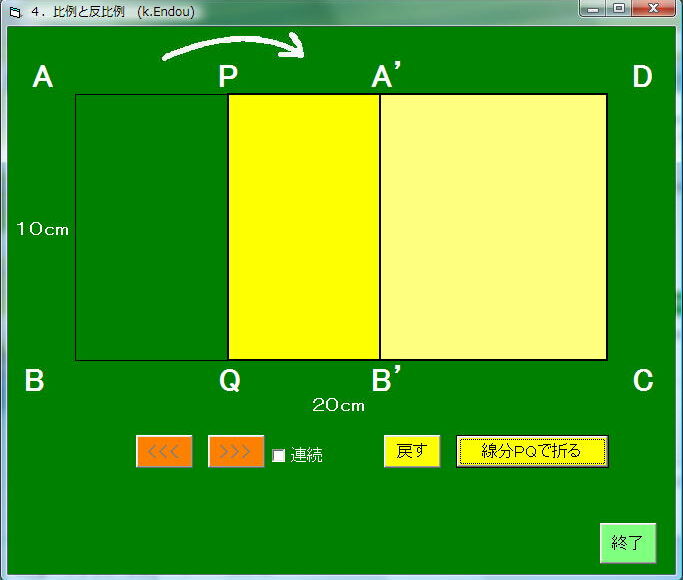Viewport: 683px width, 580px height.
Task: Click the 10cm label
Action: coord(43,229)
